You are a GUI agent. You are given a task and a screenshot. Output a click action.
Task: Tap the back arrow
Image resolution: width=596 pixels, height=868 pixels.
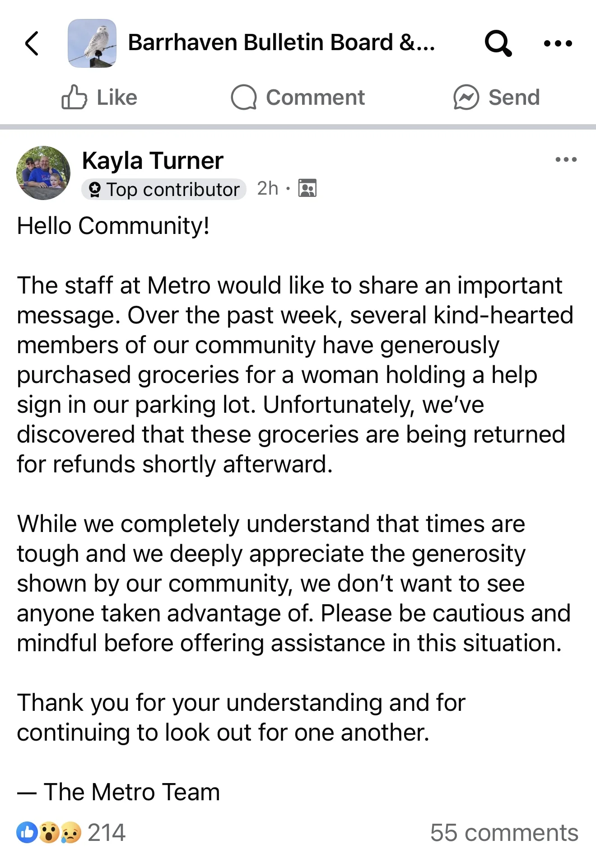click(x=32, y=43)
